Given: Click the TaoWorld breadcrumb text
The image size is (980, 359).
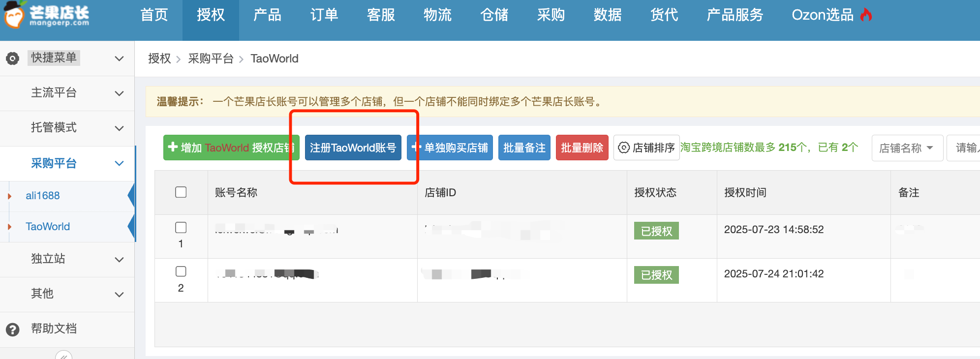Looking at the screenshot, I should click(x=275, y=59).
